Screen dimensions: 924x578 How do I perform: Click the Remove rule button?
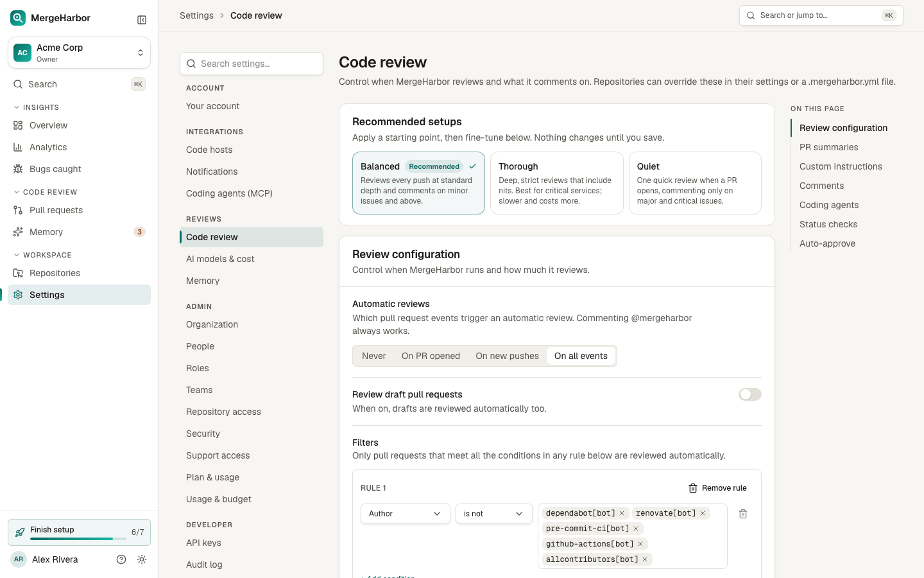[x=717, y=488]
